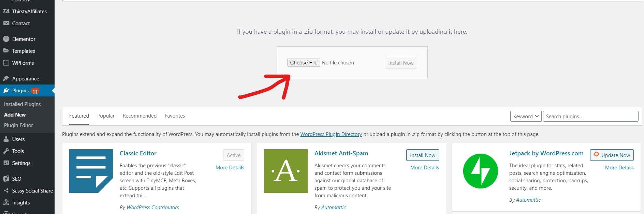
Task: Click the 'No file chosen' text
Action: [338, 63]
